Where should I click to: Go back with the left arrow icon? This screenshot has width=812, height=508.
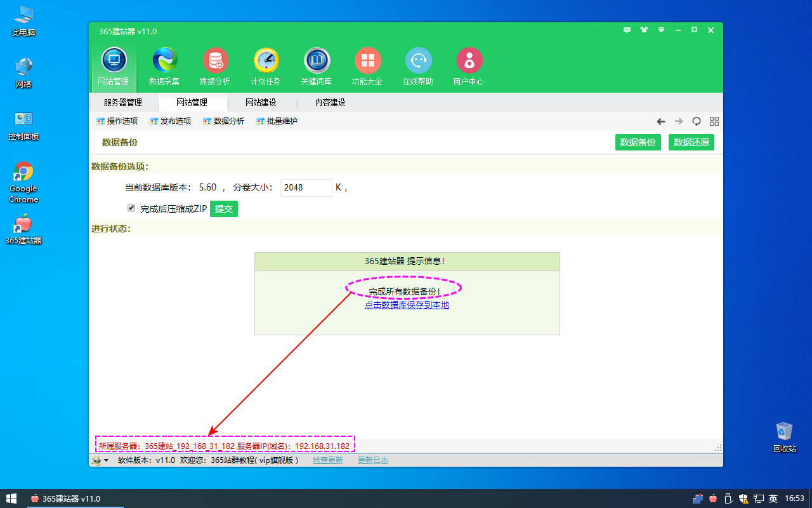coord(661,121)
